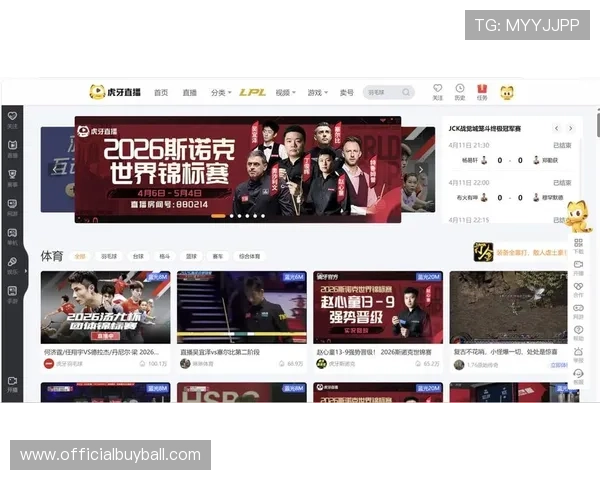This screenshot has width=600, height=480.
Task: Click the second banner carousel dot
Action: tap(232, 216)
